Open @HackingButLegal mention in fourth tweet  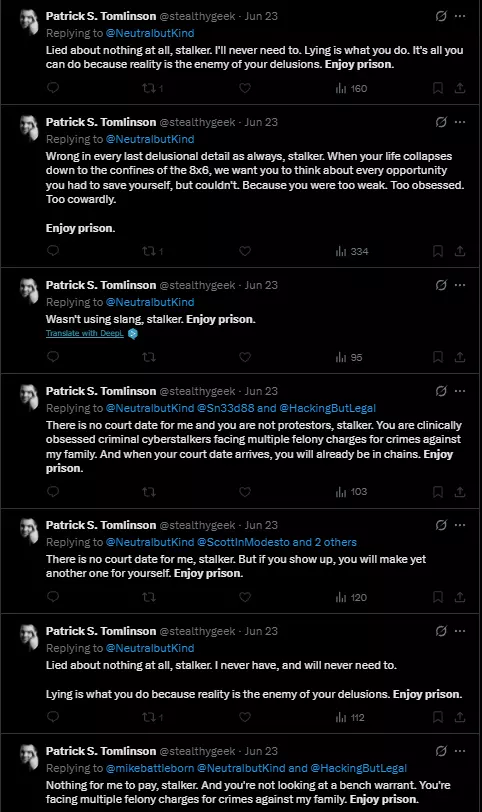(x=328, y=408)
